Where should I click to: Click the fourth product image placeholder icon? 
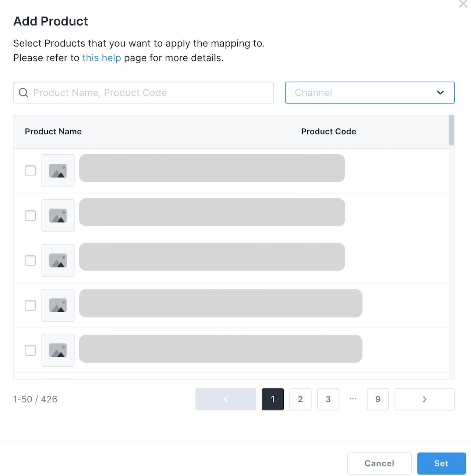point(58,305)
